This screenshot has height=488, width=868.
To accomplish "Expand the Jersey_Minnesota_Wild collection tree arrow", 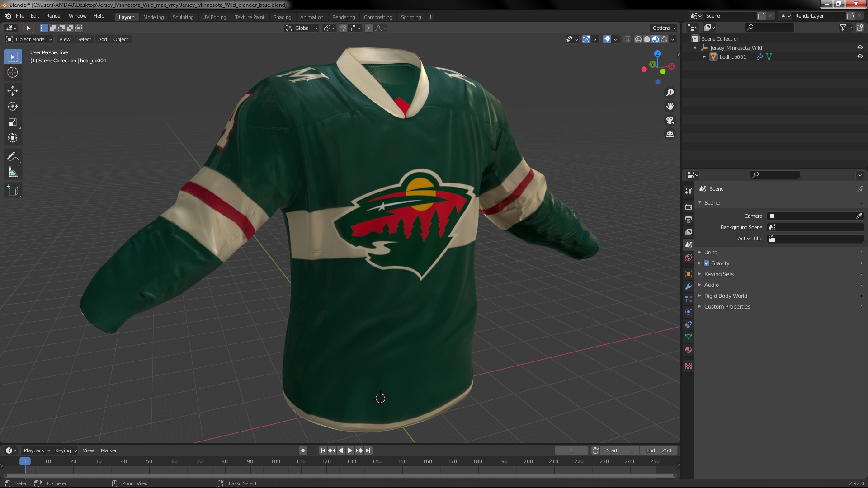I will pyautogui.click(x=695, y=48).
